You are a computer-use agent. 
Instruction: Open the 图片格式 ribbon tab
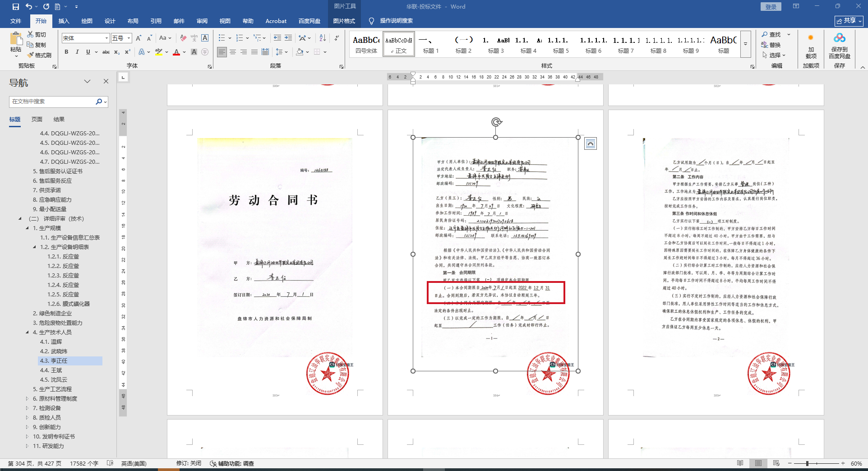[344, 21]
